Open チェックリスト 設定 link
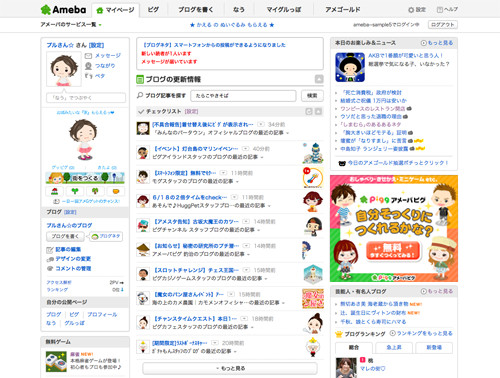Screen dimensions: 500x378 point(191,111)
